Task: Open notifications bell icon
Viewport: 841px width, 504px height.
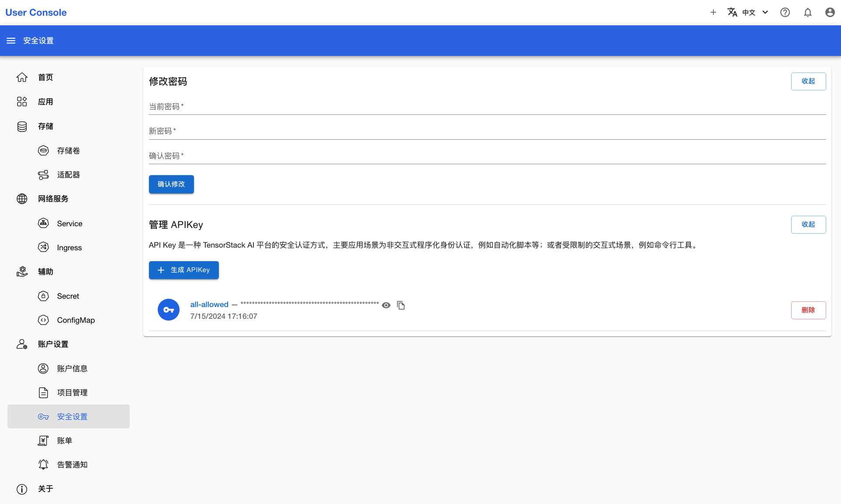Action: (x=808, y=12)
